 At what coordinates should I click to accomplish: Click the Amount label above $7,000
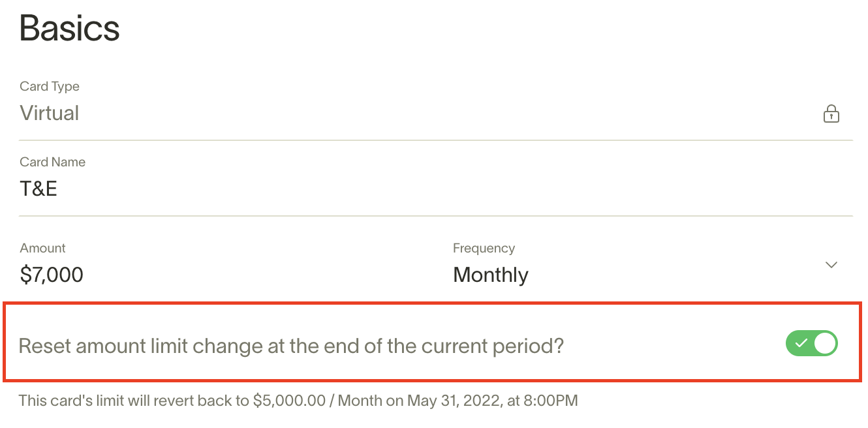click(x=43, y=248)
